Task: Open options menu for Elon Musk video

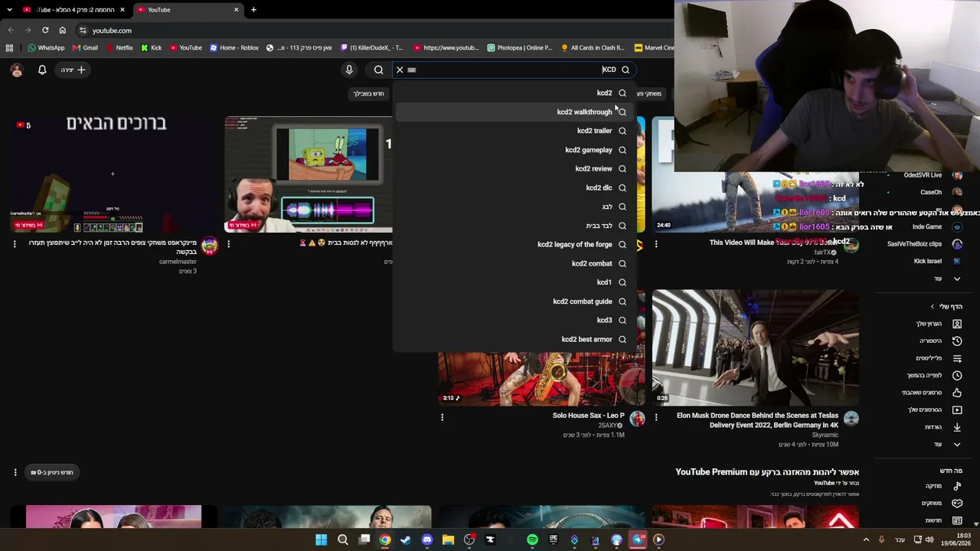Action: (x=656, y=417)
